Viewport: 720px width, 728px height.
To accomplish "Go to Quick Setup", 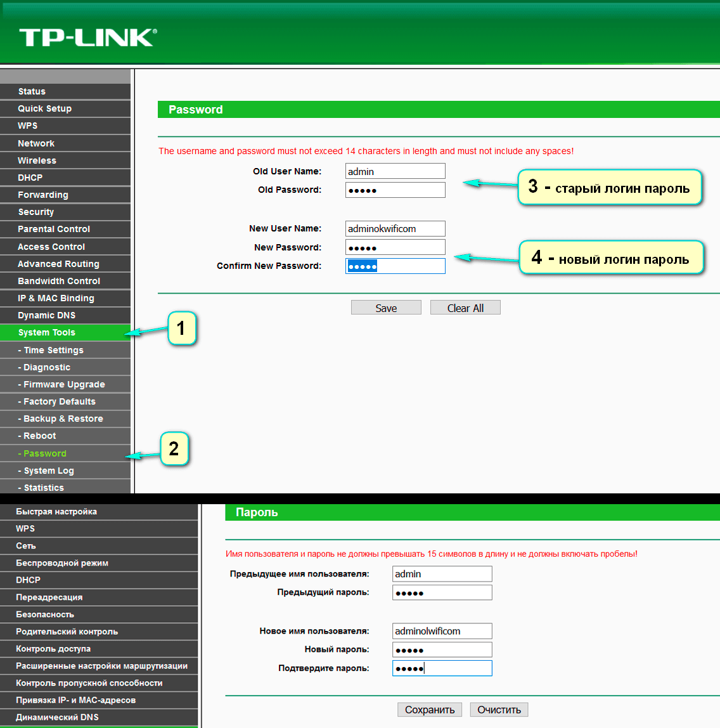I will coord(44,108).
